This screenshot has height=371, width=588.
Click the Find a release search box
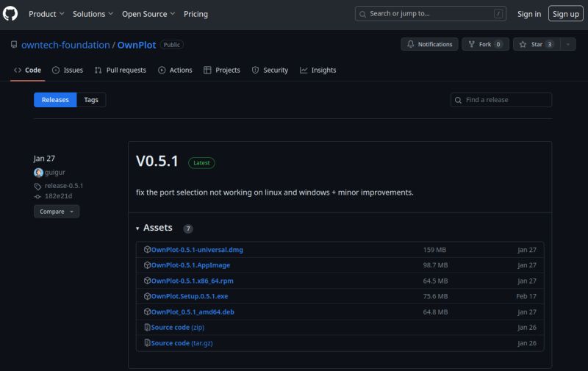tap(501, 100)
